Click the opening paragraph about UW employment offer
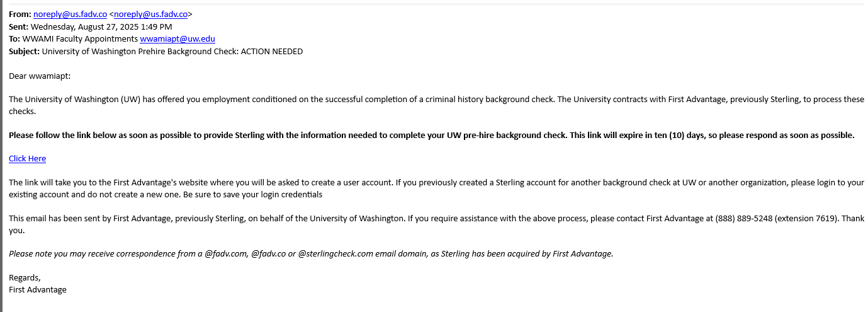 434,100
